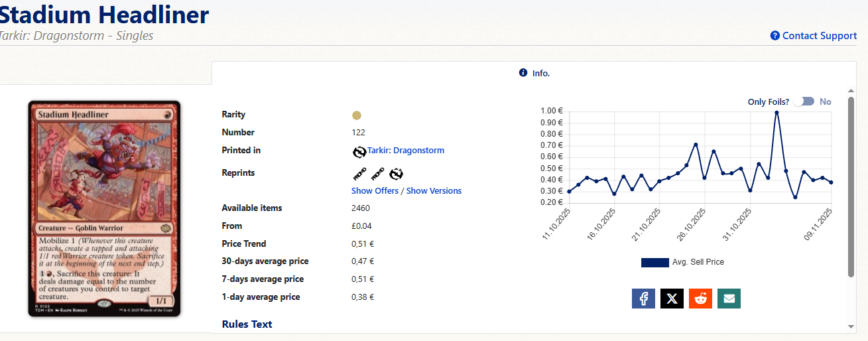Click the Rarity label
Screen dimensions: 868x341
(233, 115)
